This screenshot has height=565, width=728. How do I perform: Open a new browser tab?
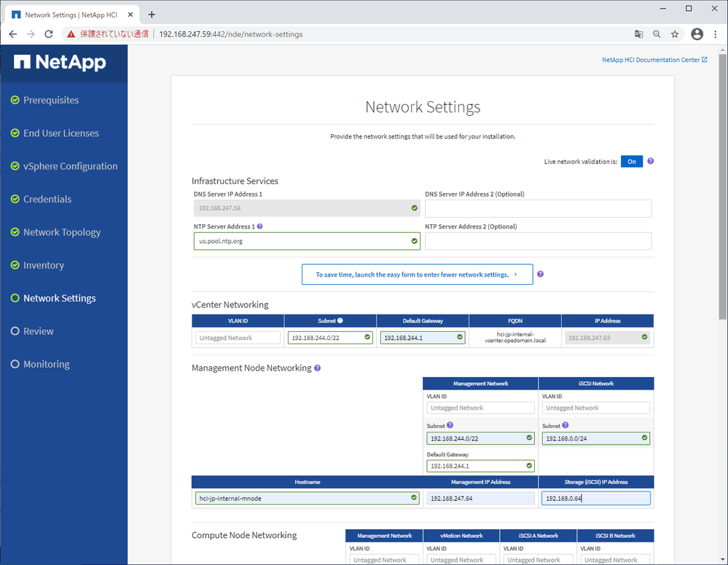(x=152, y=15)
